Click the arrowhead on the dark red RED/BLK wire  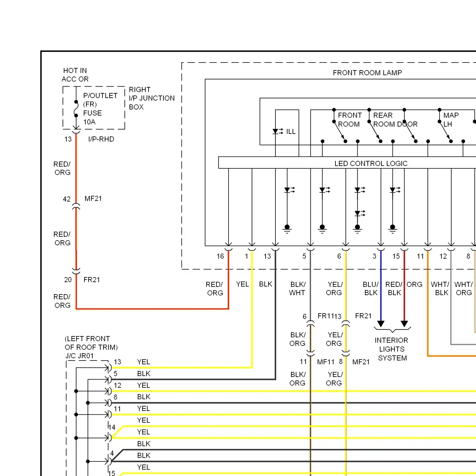pos(404,324)
